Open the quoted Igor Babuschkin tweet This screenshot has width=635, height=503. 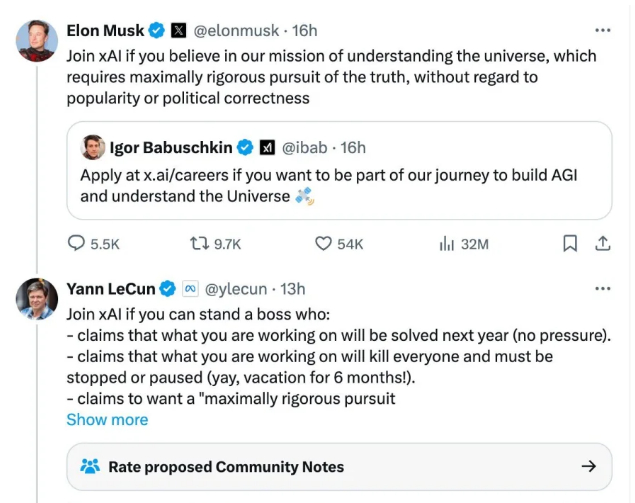point(340,185)
